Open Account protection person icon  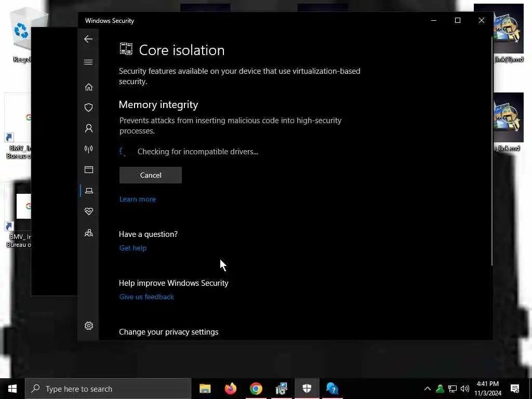pyautogui.click(x=88, y=128)
